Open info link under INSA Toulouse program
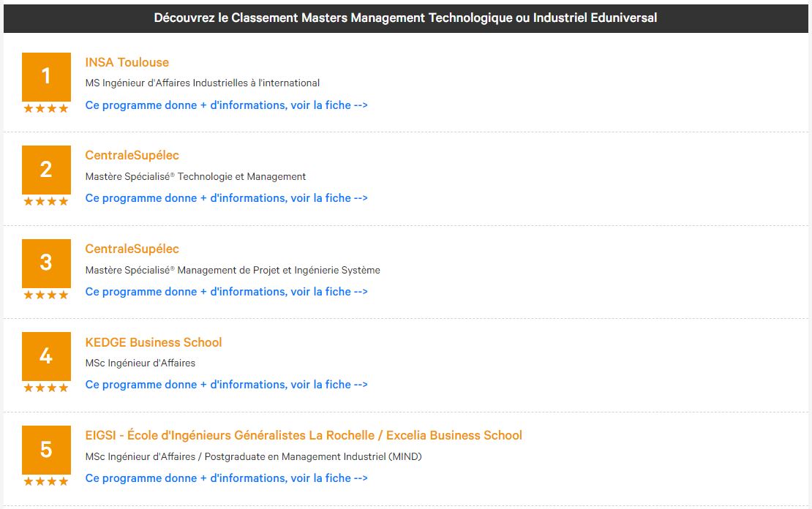Screen dimensions: 812x509 226,105
